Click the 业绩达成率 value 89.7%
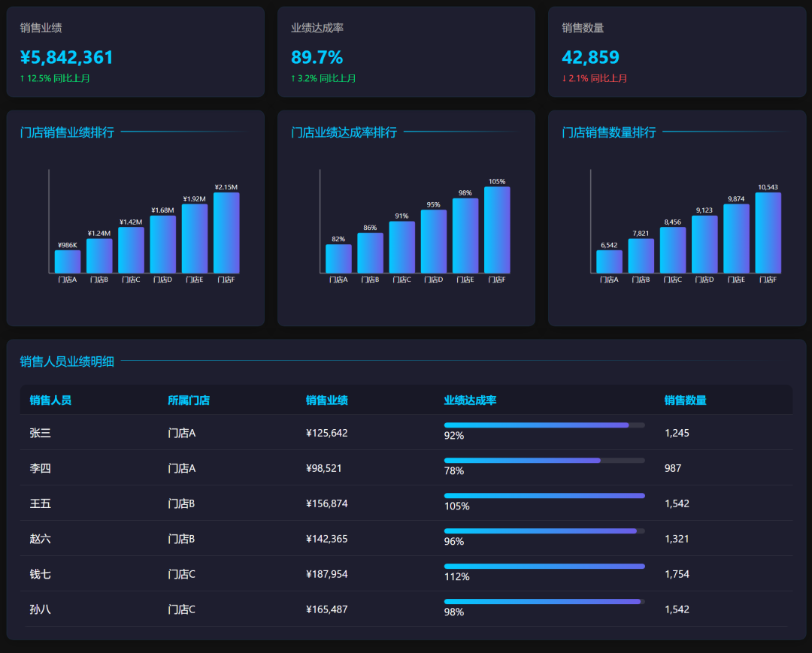Viewport: 812px width, 653px height. [x=317, y=57]
